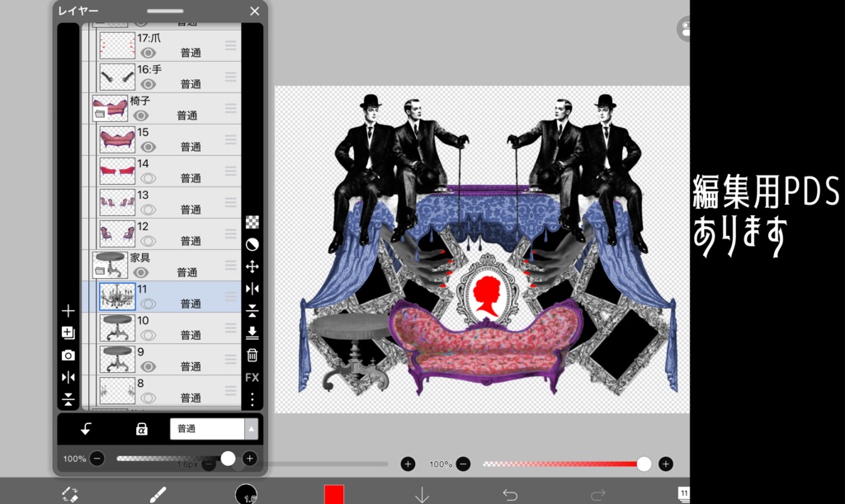Screen dimensions: 845x504
Task: Delete the selected layer with the trash icon
Action: [x=253, y=355]
